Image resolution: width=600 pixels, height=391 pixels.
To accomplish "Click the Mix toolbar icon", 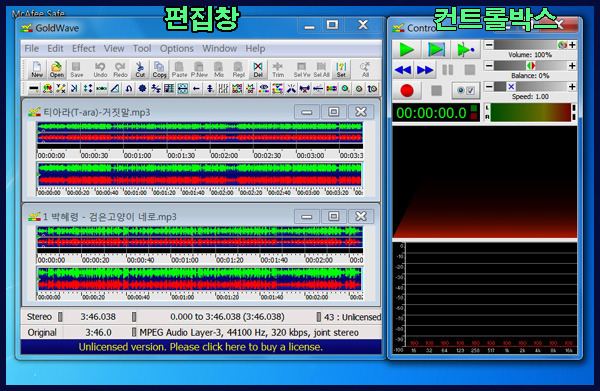I will pos(219,69).
